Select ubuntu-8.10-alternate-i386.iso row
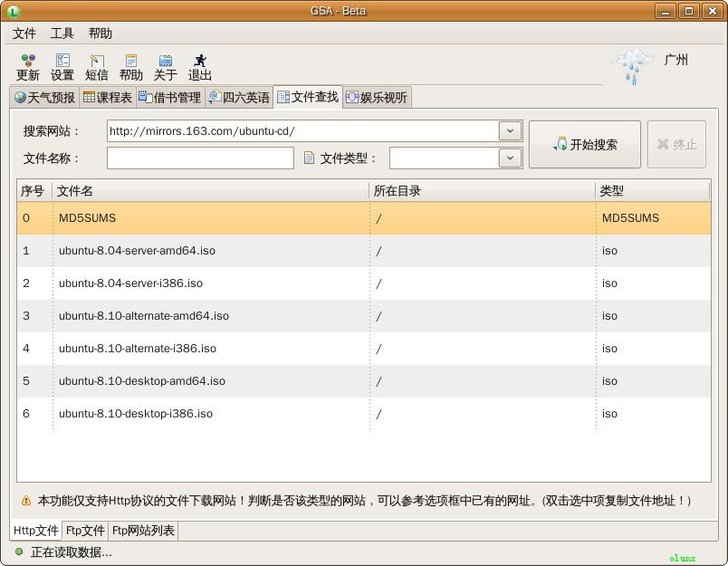Screen dimensions: 728x566 pos(364,349)
